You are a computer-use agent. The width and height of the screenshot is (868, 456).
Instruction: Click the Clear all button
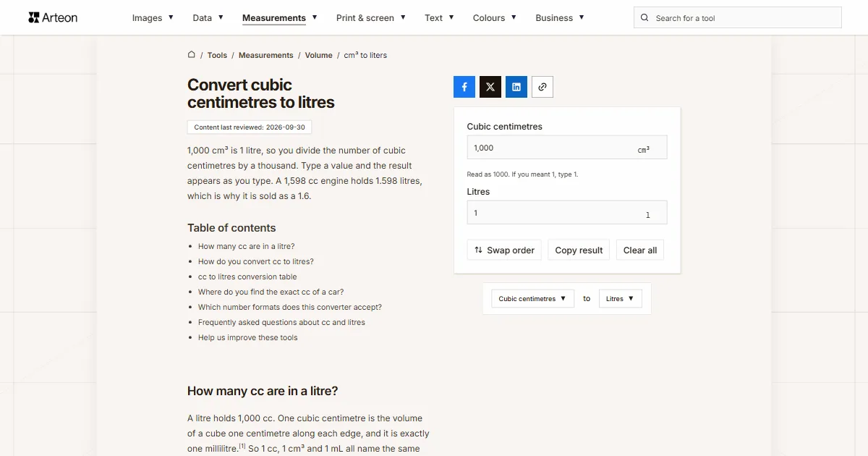(640, 250)
